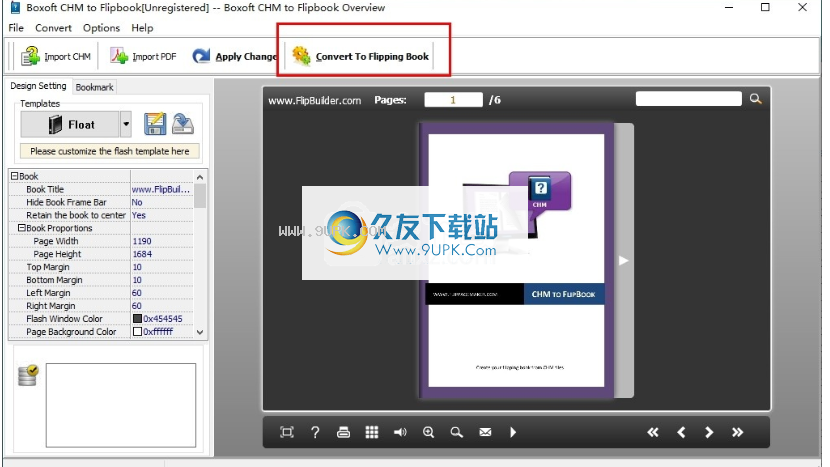Select the Right Margin property row
Image resolution: width=830 pixels, height=467 pixels.
101,306
